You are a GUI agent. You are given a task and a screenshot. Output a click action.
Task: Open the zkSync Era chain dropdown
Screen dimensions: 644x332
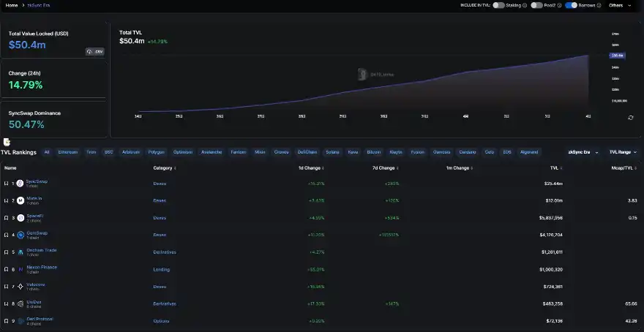[583, 152]
